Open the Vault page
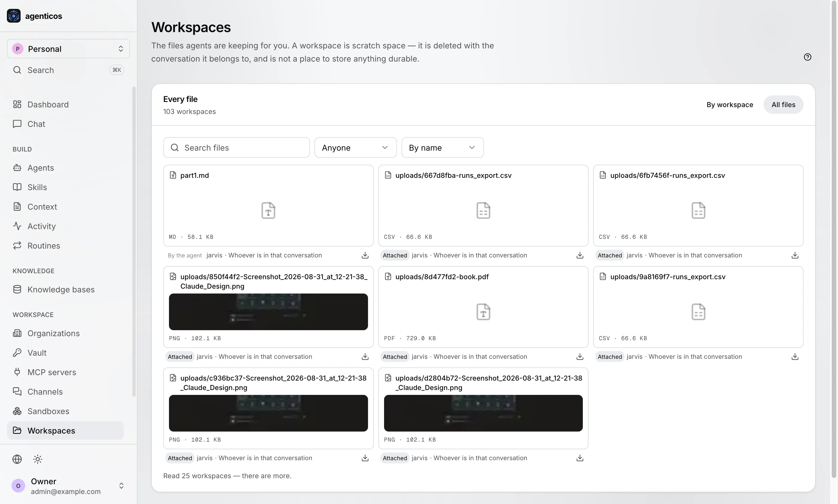Viewport: 838px width, 504px height. pyautogui.click(x=65, y=353)
